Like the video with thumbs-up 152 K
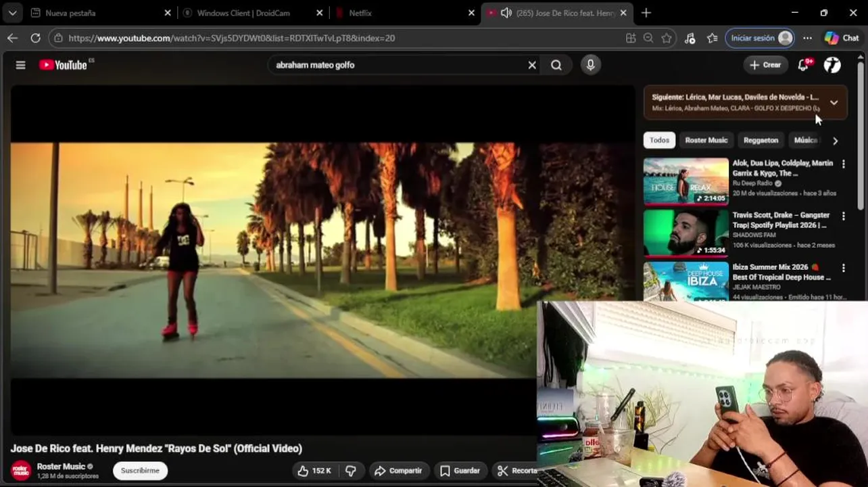 (x=314, y=471)
